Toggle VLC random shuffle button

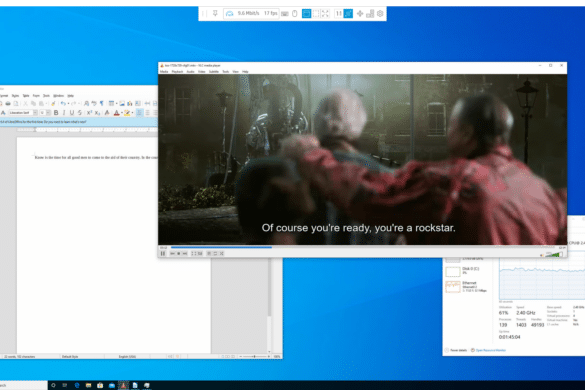tap(222, 253)
